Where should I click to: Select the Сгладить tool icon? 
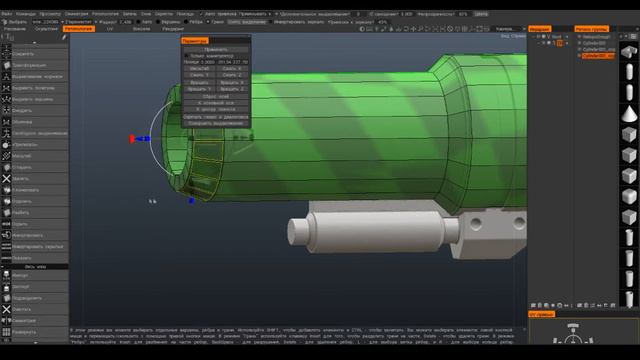tap(6, 167)
